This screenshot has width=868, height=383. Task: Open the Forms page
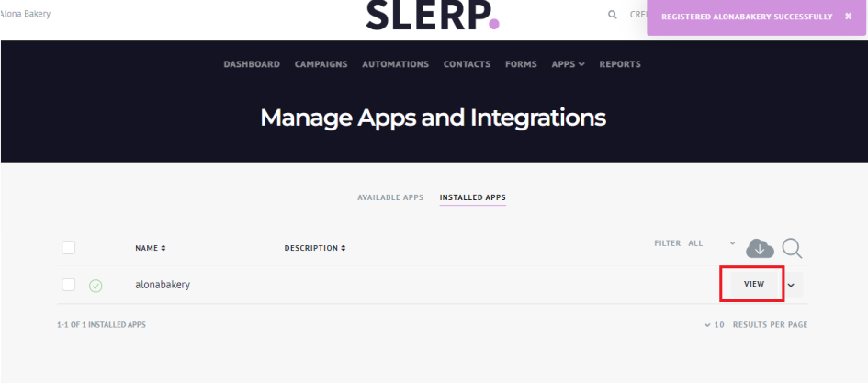(x=521, y=64)
